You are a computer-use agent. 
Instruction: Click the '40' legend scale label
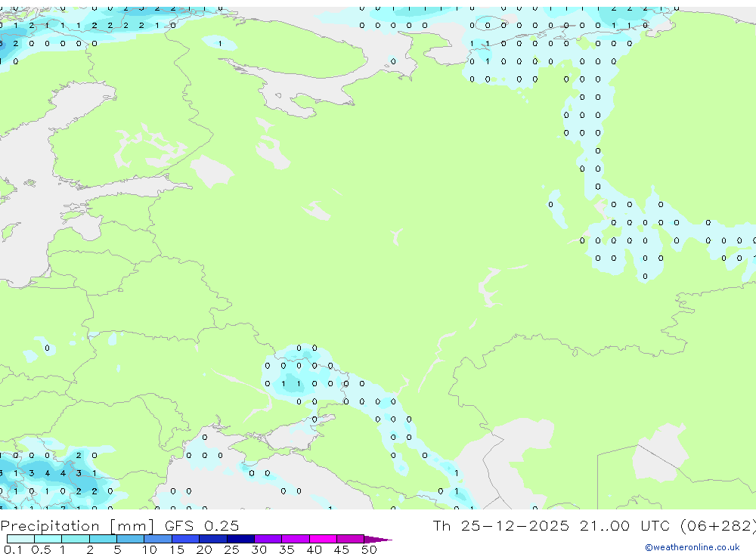[x=314, y=549]
